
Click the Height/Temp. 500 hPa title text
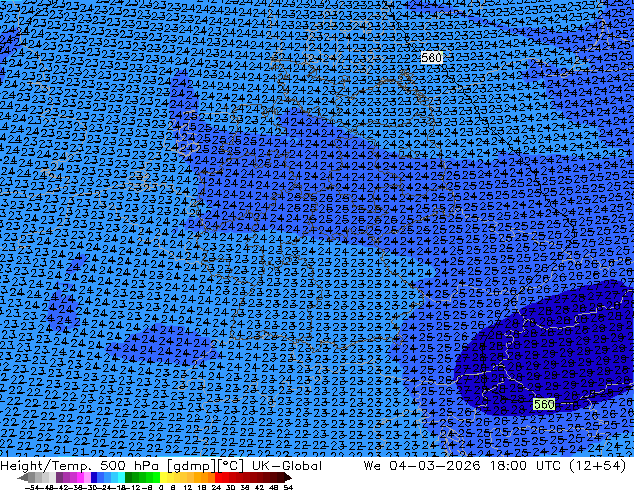[x=80, y=466]
